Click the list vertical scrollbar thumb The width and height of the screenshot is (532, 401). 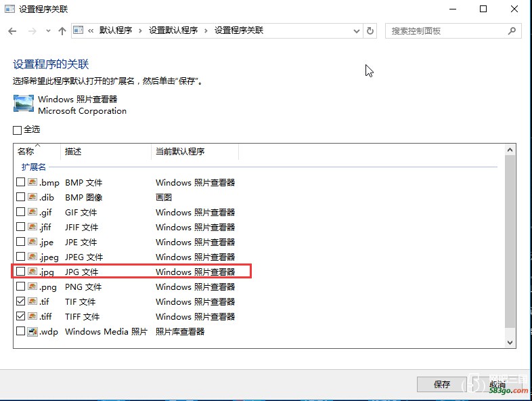click(x=510, y=241)
